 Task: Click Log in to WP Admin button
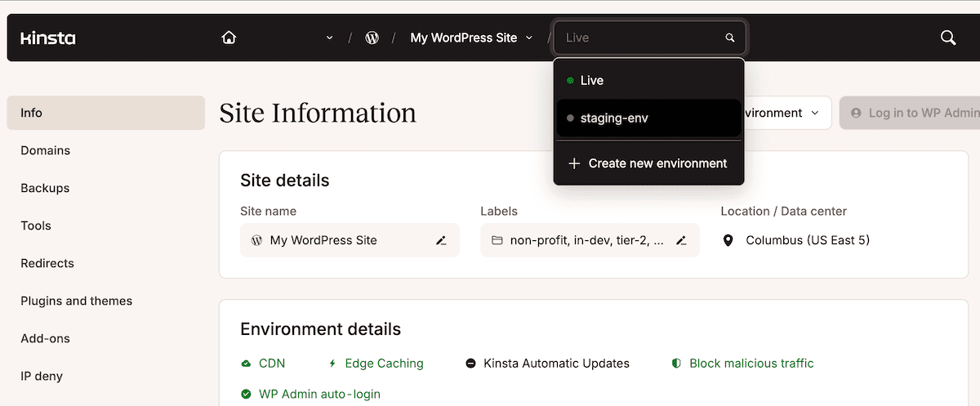(x=910, y=113)
